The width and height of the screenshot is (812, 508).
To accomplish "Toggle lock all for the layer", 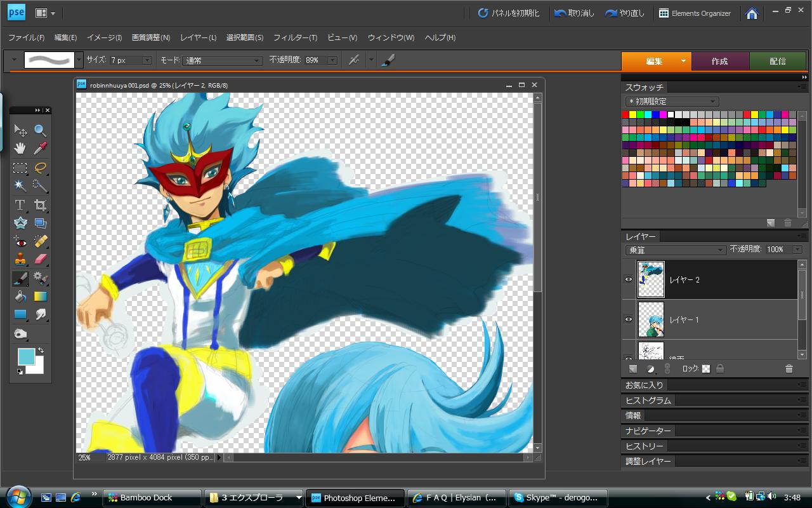I will (x=720, y=369).
